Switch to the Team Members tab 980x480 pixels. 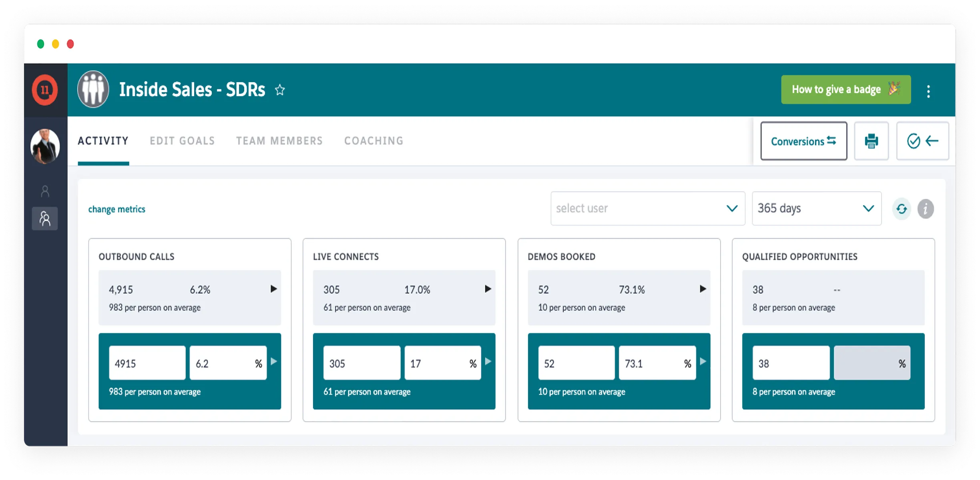[279, 141]
